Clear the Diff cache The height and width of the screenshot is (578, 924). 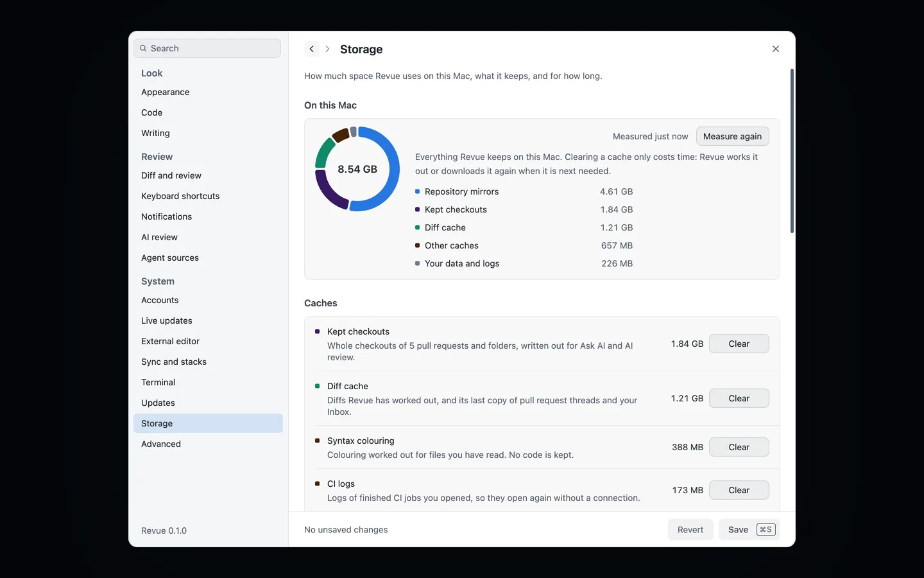click(739, 398)
